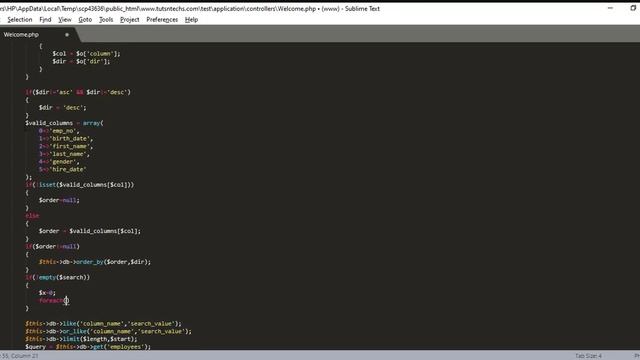Click the 'emp_no' array entry
Image resolution: width=640 pixels, height=360 pixels.
point(59,131)
